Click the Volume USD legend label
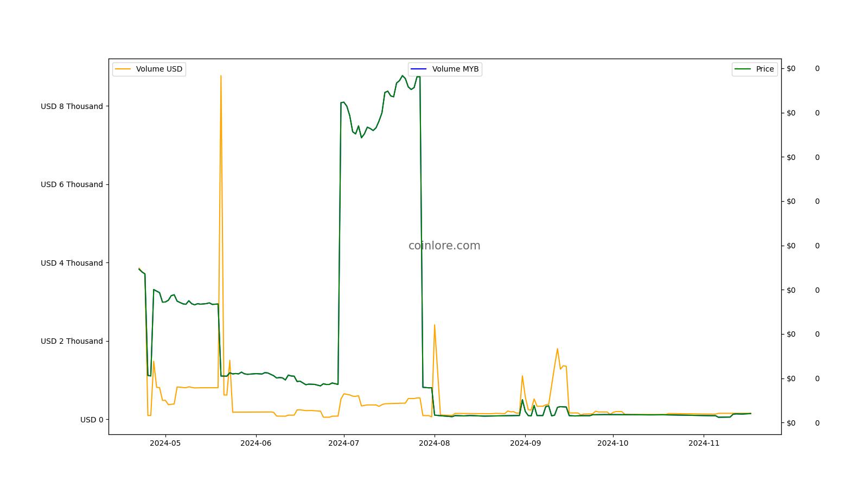Image resolution: width=868 pixels, height=488 pixels. tap(159, 69)
